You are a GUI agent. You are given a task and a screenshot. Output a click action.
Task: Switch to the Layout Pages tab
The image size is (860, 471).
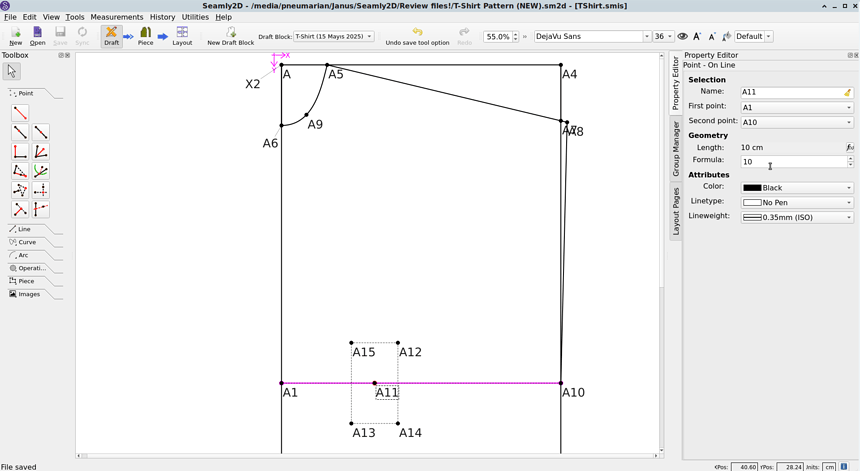click(x=676, y=211)
